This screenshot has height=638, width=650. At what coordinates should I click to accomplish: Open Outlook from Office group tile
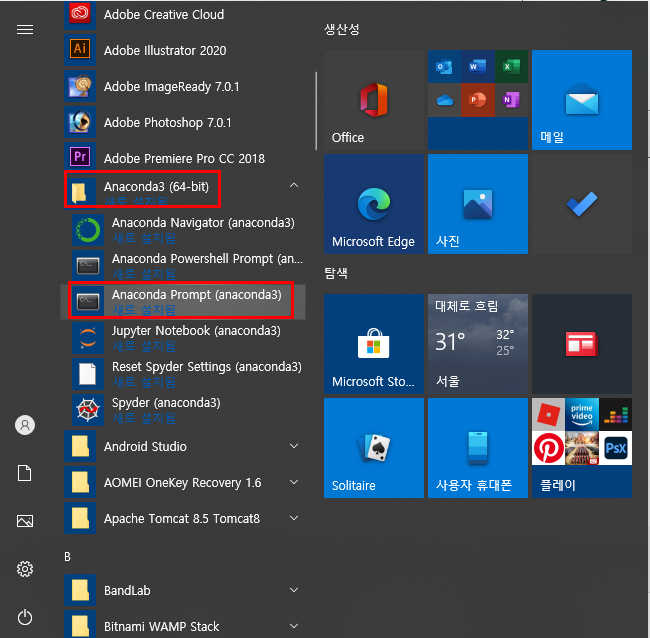[x=444, y=67]
